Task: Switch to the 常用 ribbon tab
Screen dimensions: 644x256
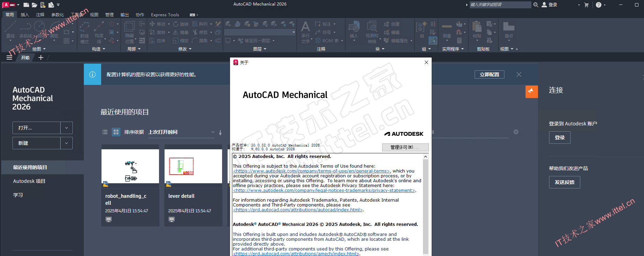Action: pos(10,15)
